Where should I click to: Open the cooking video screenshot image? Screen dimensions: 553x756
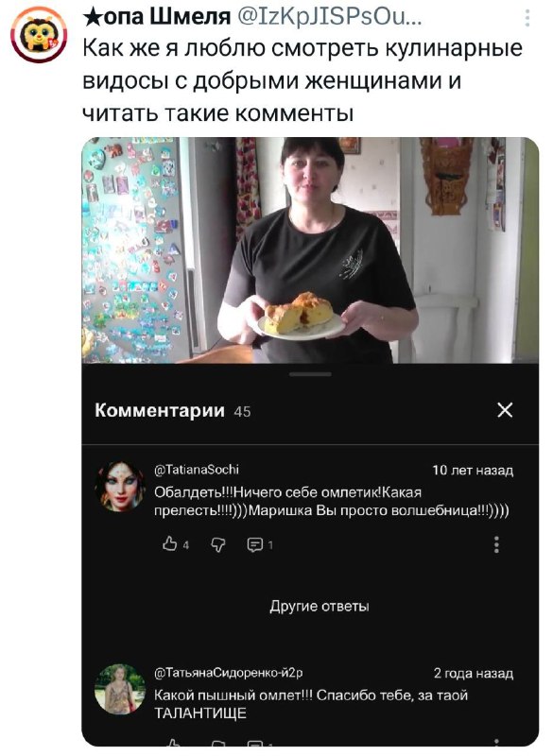click(310, 250)
